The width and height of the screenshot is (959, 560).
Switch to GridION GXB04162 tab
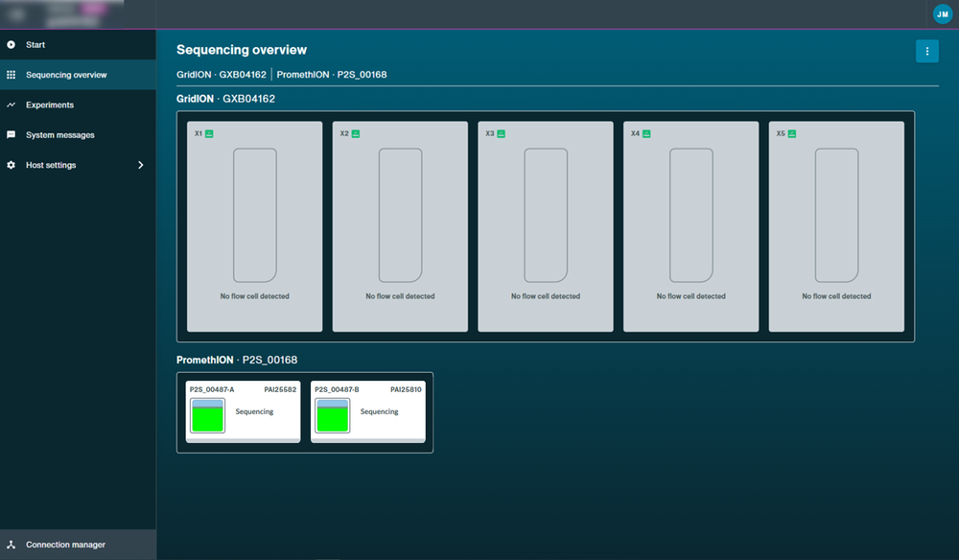(x=222, y=75)
